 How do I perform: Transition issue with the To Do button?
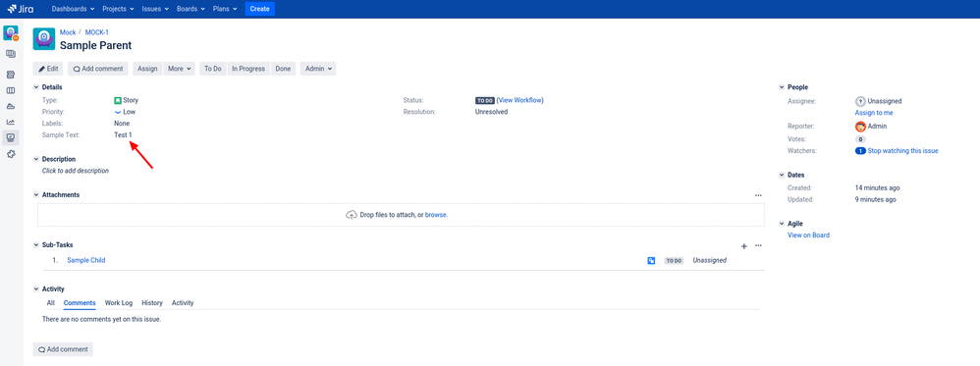(x=213, y=69)
